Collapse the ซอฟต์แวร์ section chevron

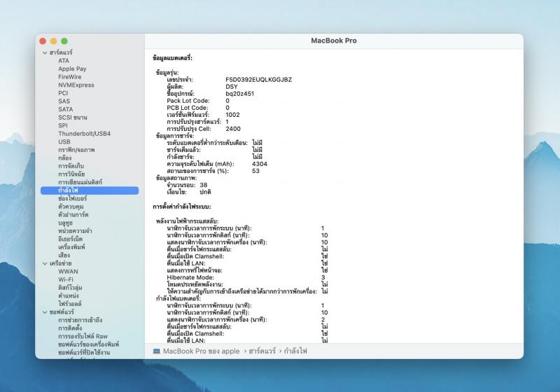pos(45,312)
